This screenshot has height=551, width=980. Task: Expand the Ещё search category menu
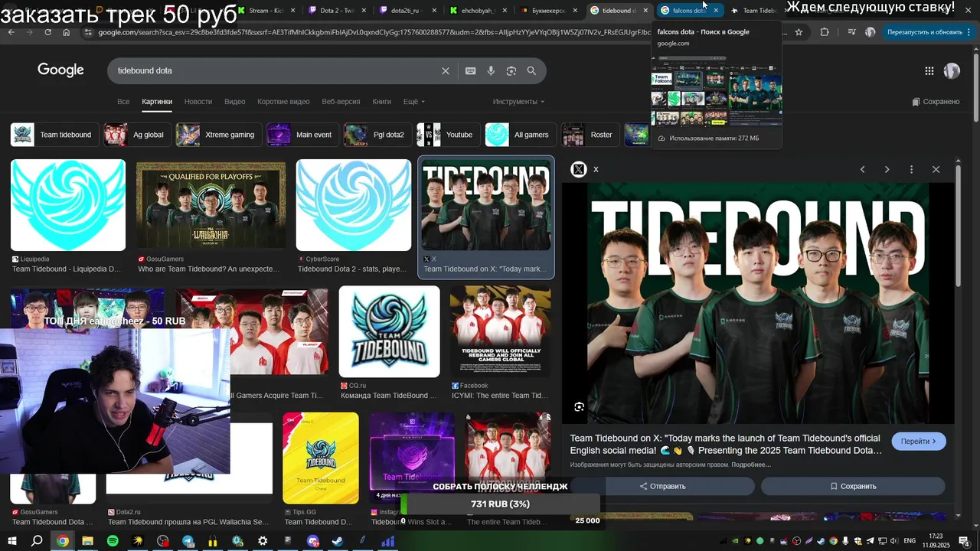coord(413,102)
